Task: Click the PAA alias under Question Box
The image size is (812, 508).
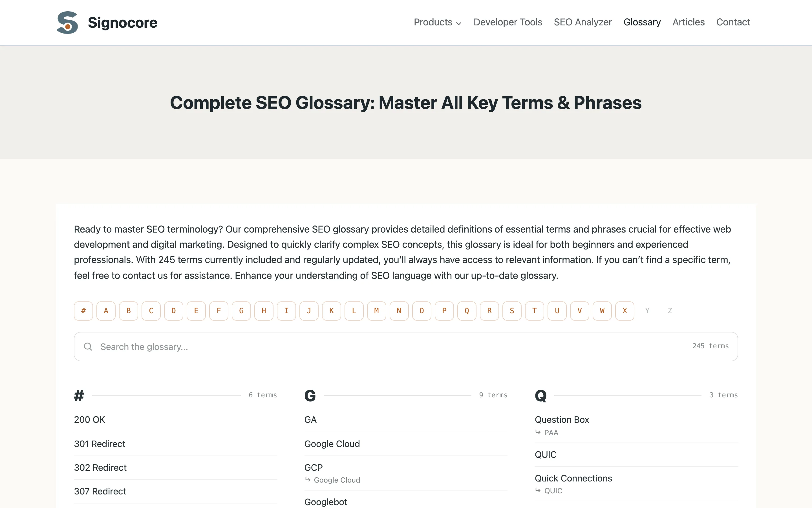Action: click(551, 433)
